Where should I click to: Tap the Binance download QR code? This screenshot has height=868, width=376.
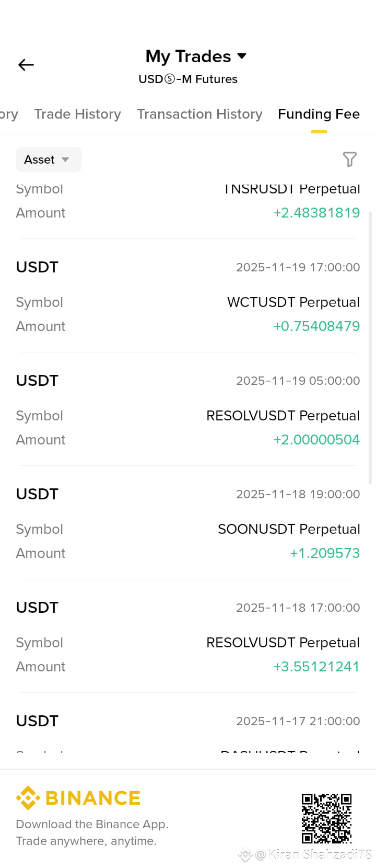click(326, 818)
